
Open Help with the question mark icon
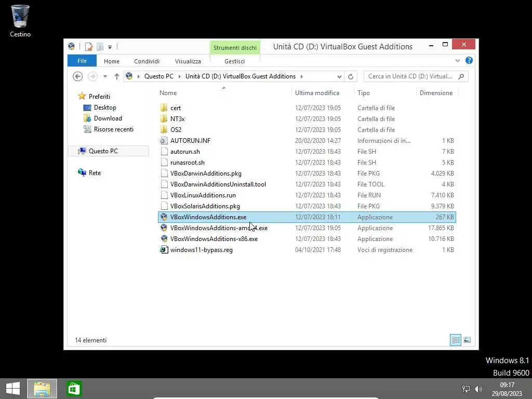point(469,60)
